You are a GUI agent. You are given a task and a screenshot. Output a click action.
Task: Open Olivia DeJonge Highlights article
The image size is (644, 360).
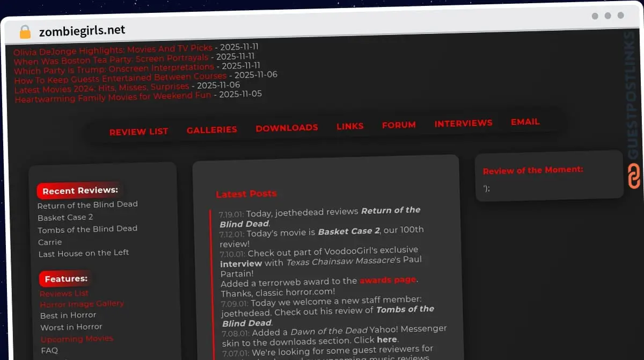pos(113,50)
